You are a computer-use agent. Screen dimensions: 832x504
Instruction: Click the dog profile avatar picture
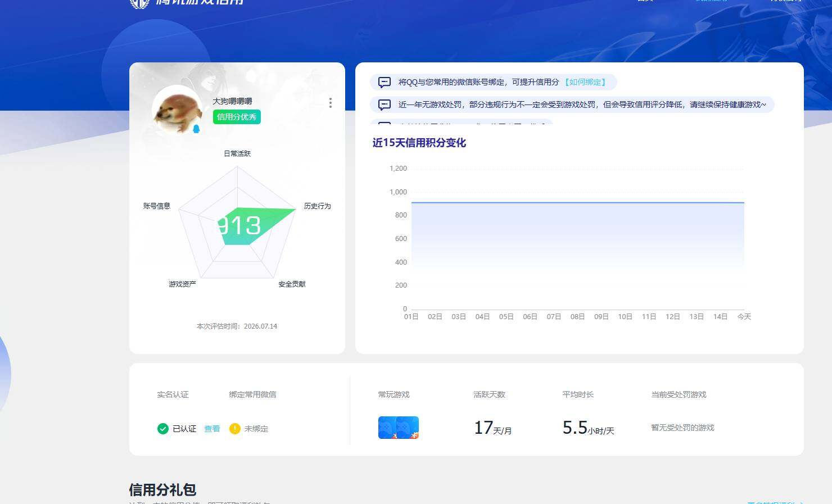(x=177, y=110)
